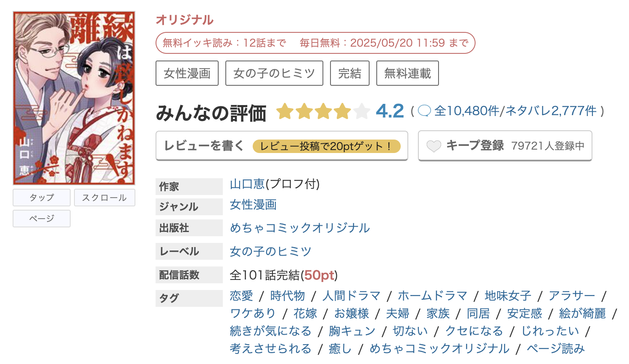The image size is (629, 364).
Task: Enable ページ reading mode
Action: pyautogui.click(x=41, y=218)
